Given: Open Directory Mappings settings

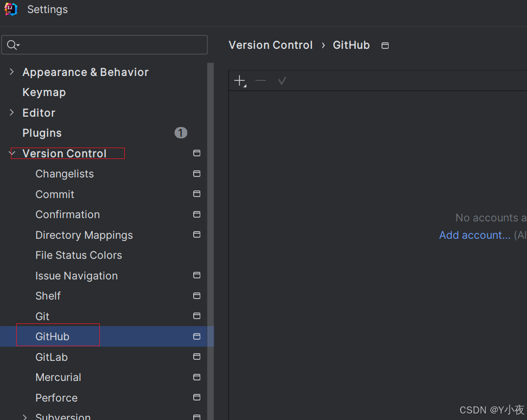Looking at the screenshot, I should click(84, 235).
